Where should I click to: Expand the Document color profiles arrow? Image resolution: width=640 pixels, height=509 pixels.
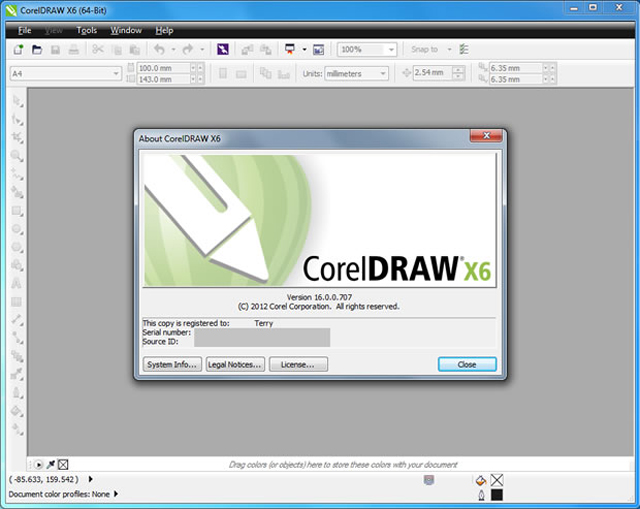[x=116, y=494]
